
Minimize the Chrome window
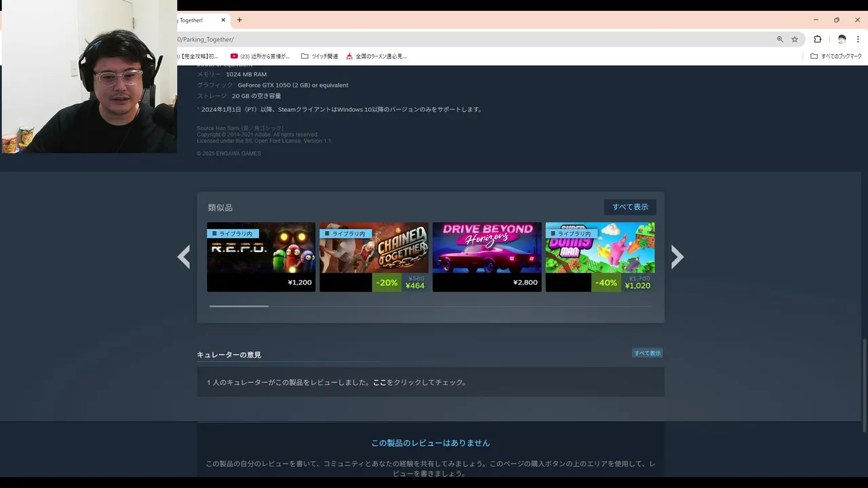[816, 20]
